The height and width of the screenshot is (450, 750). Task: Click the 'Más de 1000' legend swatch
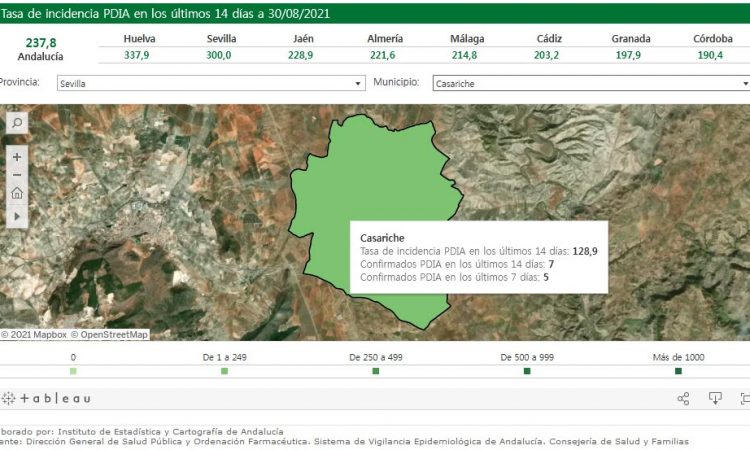point(678,371)
